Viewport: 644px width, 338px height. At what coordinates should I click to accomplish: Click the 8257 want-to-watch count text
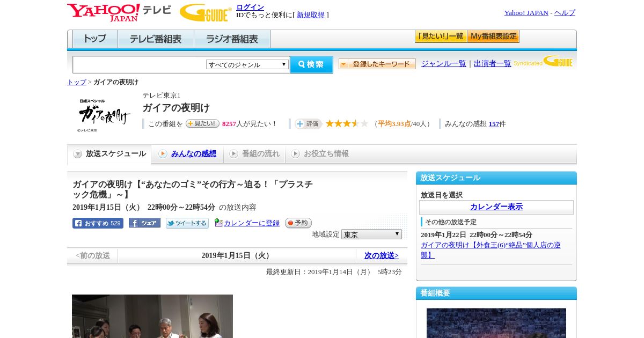(x=229, y=124)
